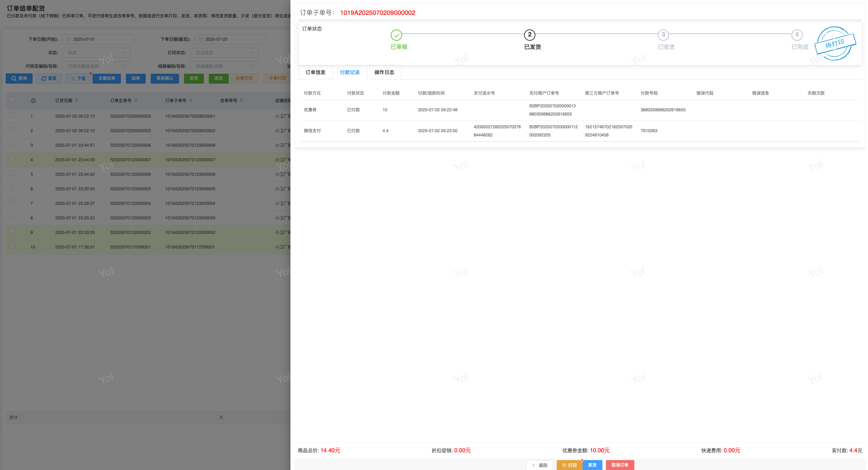Open the 状态 dropdown

point(96,53)
